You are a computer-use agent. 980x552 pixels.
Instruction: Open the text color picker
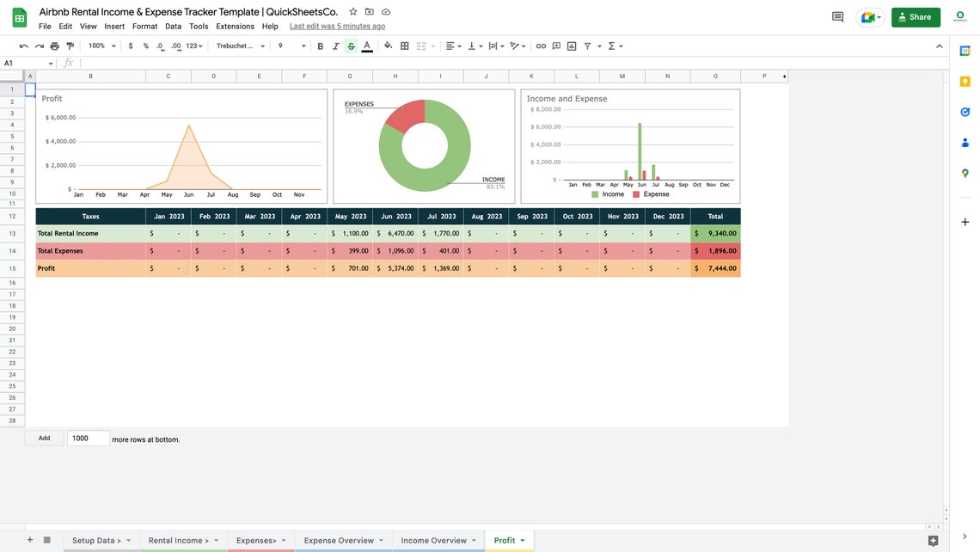[365, 45]
